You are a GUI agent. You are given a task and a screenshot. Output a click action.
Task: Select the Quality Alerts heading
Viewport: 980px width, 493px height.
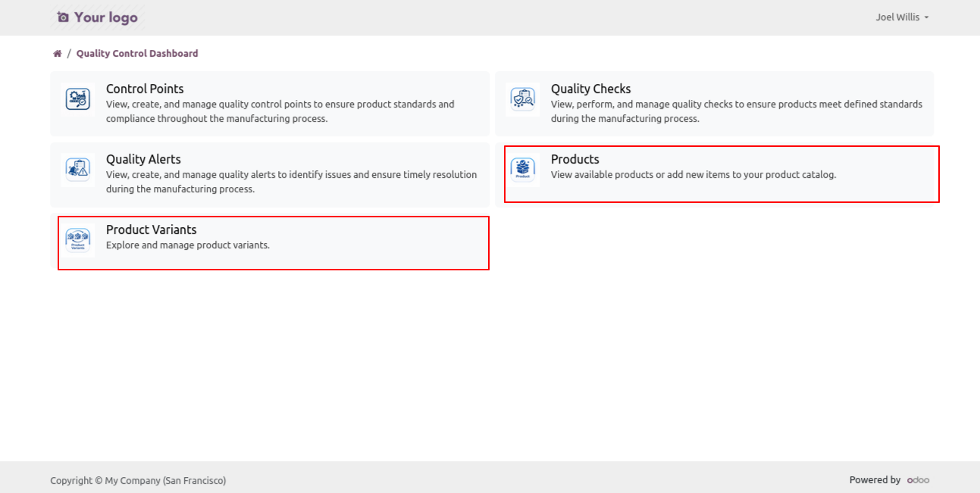(x=143, y=159)
